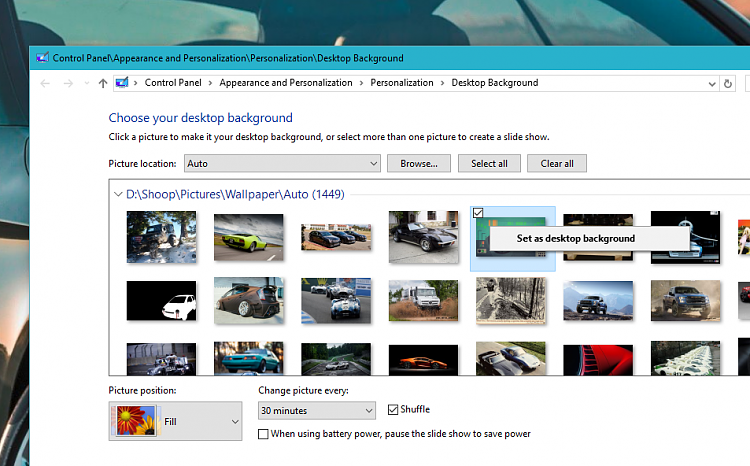
Task: Click the Select all button
Action: [489, 164]
